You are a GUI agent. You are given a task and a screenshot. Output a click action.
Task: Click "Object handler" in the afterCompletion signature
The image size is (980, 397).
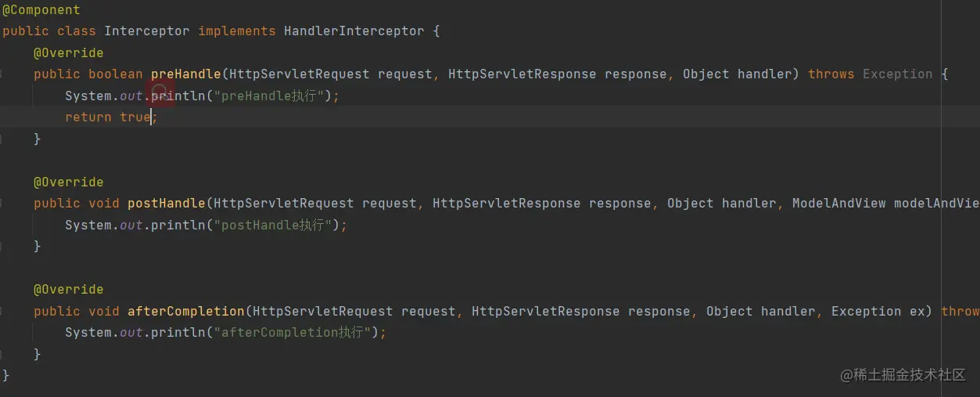coord(761,312)
